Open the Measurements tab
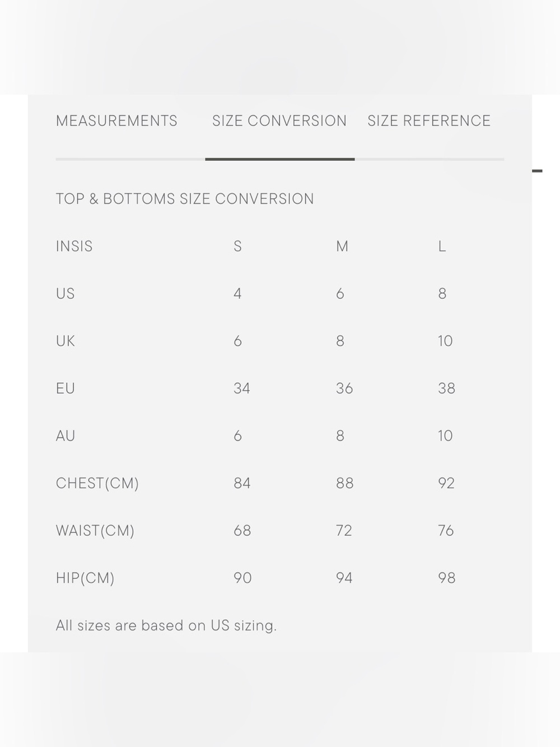Viewport: 560px width, 747px height. [116, 121]
